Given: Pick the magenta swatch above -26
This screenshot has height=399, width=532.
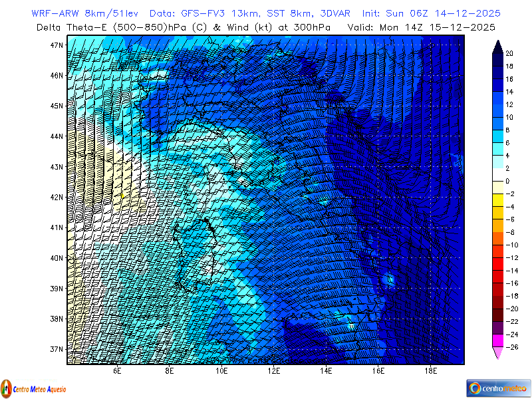Looking at the screenshot, I should (497, 341).
